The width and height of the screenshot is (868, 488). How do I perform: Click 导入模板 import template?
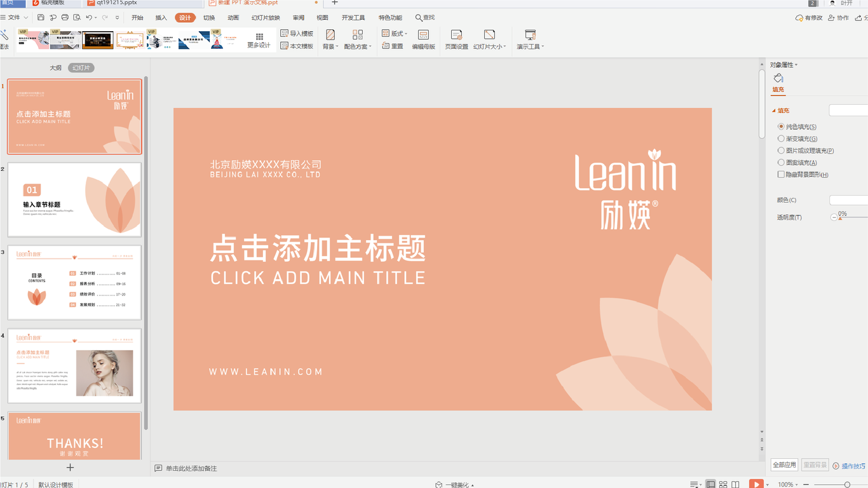click(297, 33)
